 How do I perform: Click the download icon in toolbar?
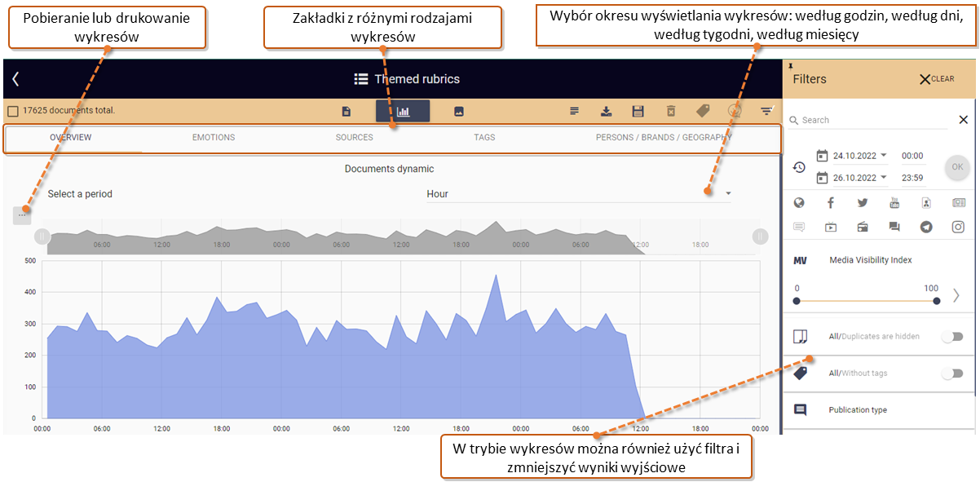click(x=606, y=111)
